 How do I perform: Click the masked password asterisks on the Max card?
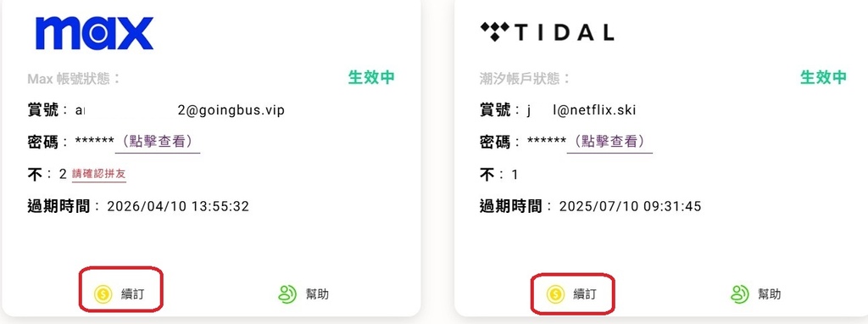tap(94, 142)
